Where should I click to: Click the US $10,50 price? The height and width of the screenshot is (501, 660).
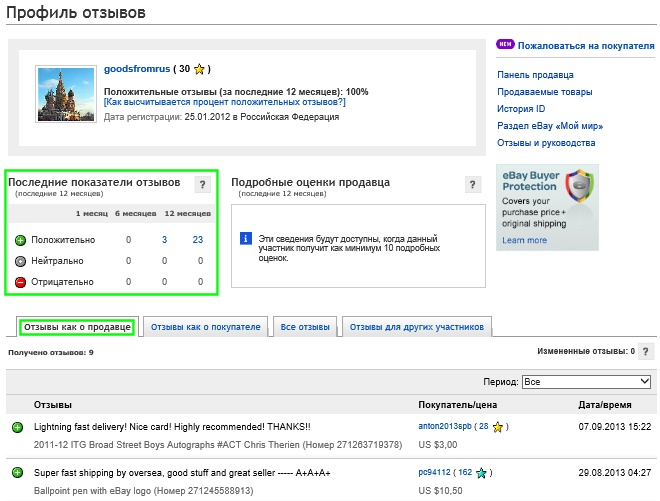[440, 491]
